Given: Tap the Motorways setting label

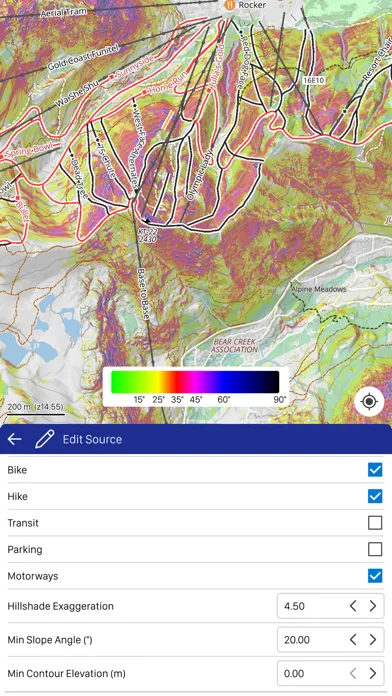Looking at the screenshot, I should [33, 576].
